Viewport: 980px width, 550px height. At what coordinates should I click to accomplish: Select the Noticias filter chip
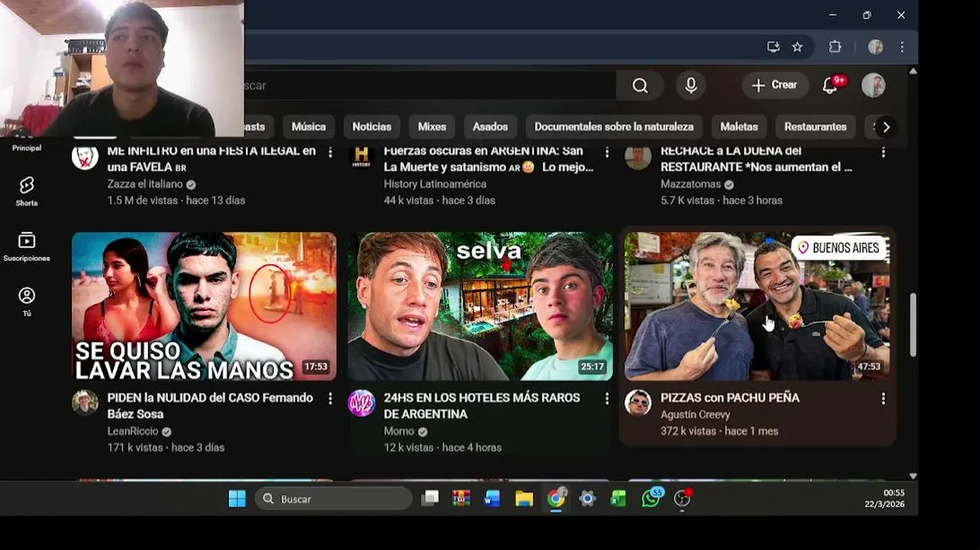(372, 127)
